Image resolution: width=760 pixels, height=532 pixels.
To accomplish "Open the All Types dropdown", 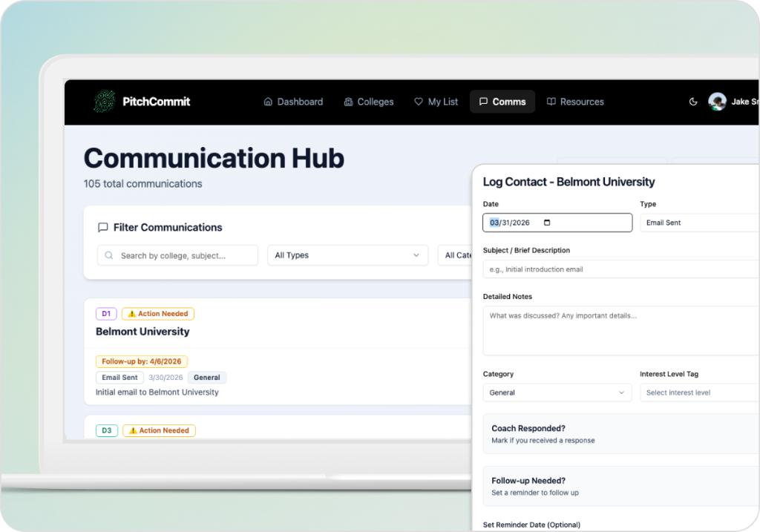I will (347, 255).
